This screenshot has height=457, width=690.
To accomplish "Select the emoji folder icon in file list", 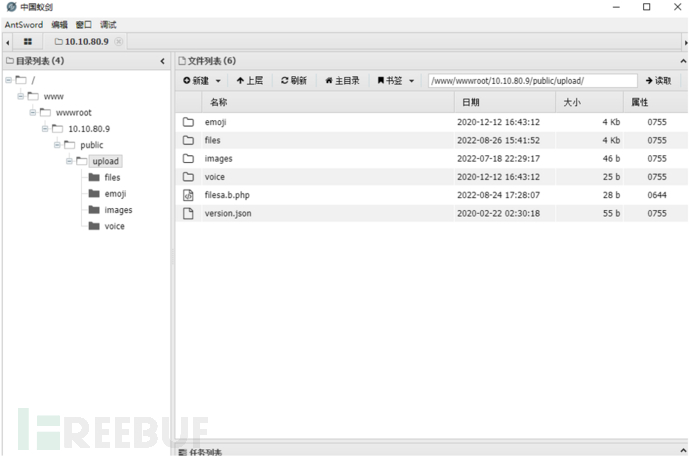I will pyautogui.click(x=188, y=122).
